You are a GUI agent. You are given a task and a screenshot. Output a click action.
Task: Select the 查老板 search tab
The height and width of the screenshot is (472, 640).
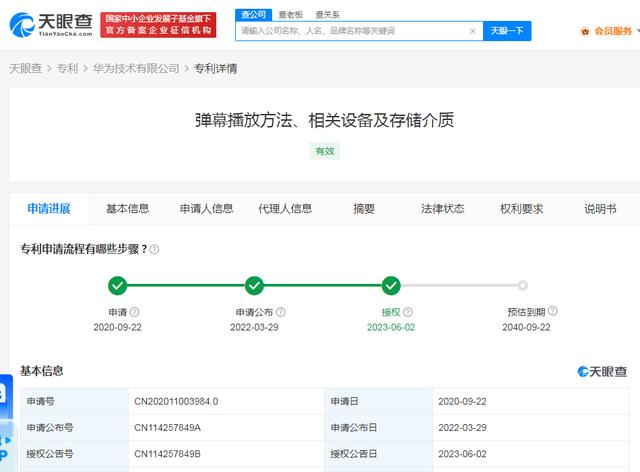click(290, 15)
